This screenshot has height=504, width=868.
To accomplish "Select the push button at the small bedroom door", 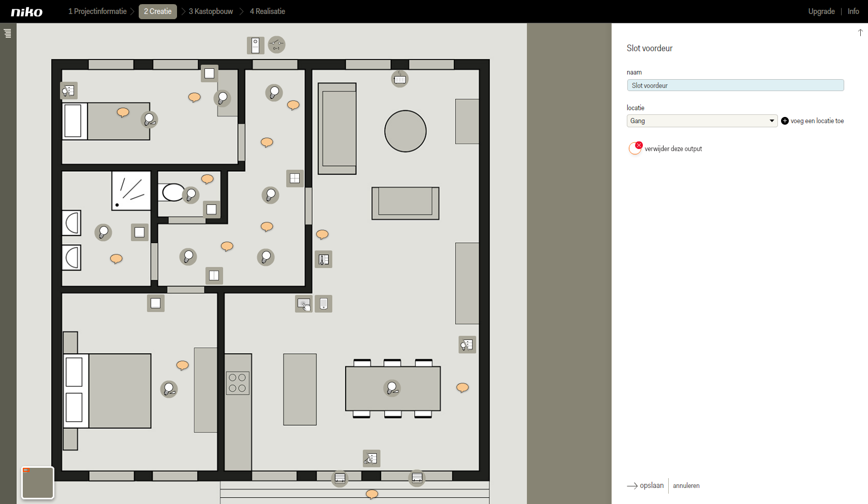I will 210,73.
